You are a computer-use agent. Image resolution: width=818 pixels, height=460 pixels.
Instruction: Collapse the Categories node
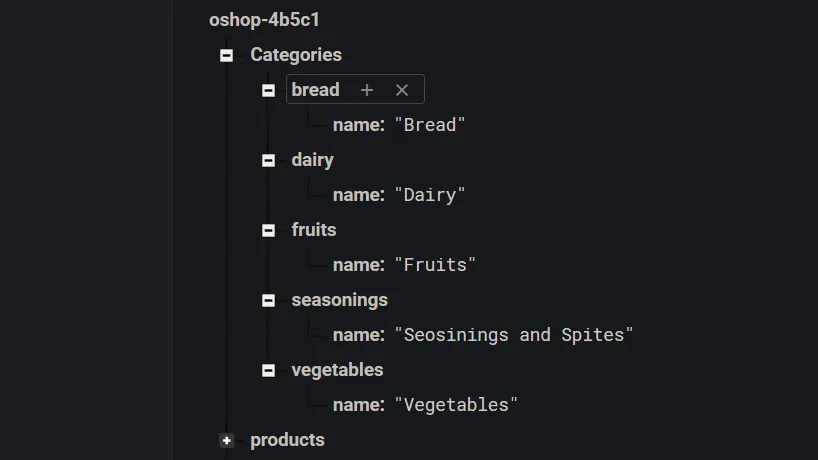coord(227,56)
